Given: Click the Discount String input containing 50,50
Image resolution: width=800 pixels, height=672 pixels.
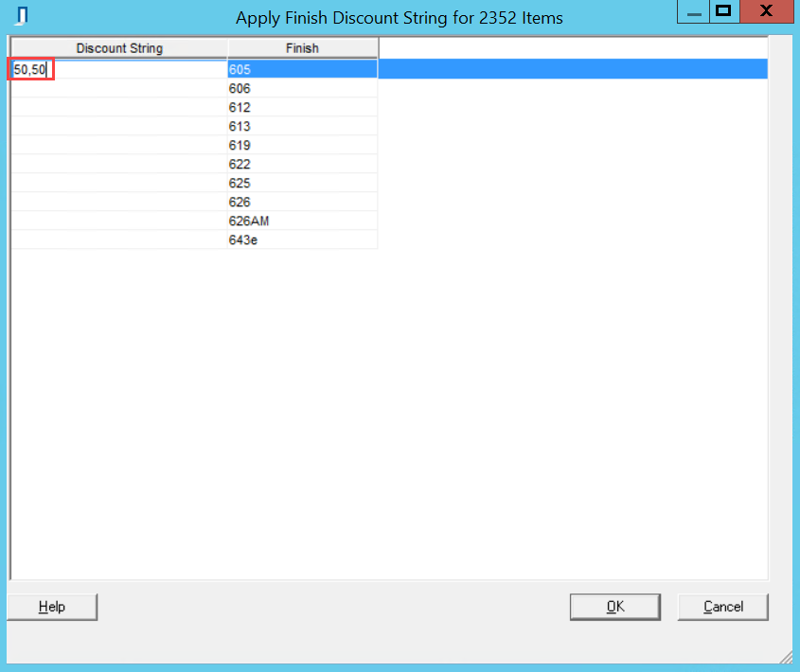Looking at the screenshot, I should coord(119,69).
